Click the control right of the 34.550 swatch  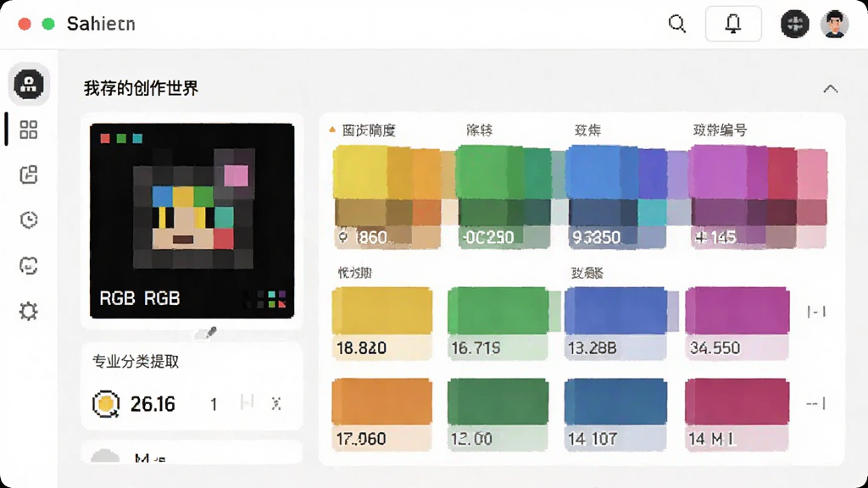[816, 312]
